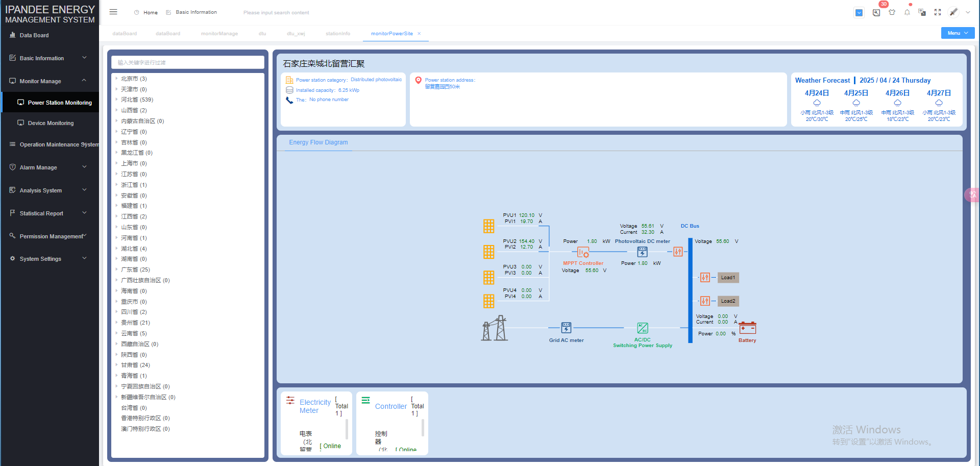980x466 pixels.
Task: Click the language translation icon
Action: [x=922, y=12]
